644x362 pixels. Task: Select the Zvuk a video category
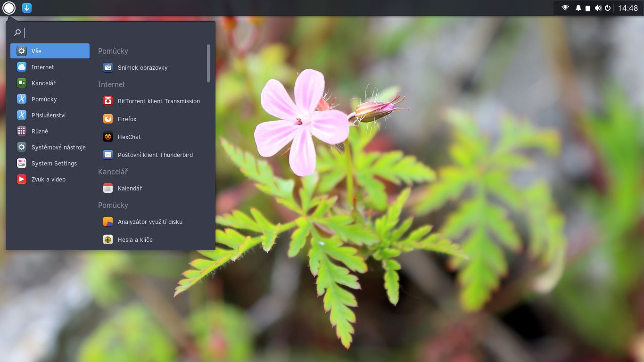click(x=50, y=179)
